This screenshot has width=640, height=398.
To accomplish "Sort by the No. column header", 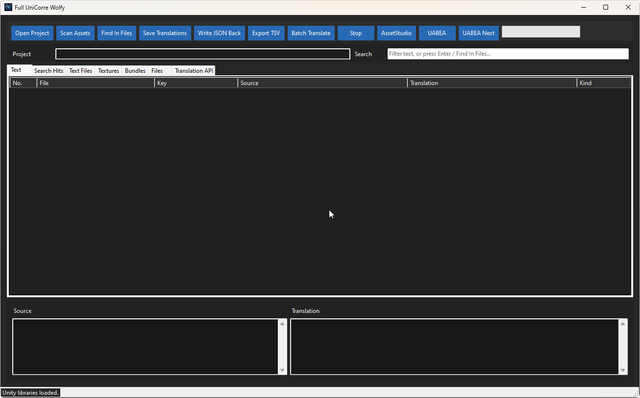I will [23, 83].
